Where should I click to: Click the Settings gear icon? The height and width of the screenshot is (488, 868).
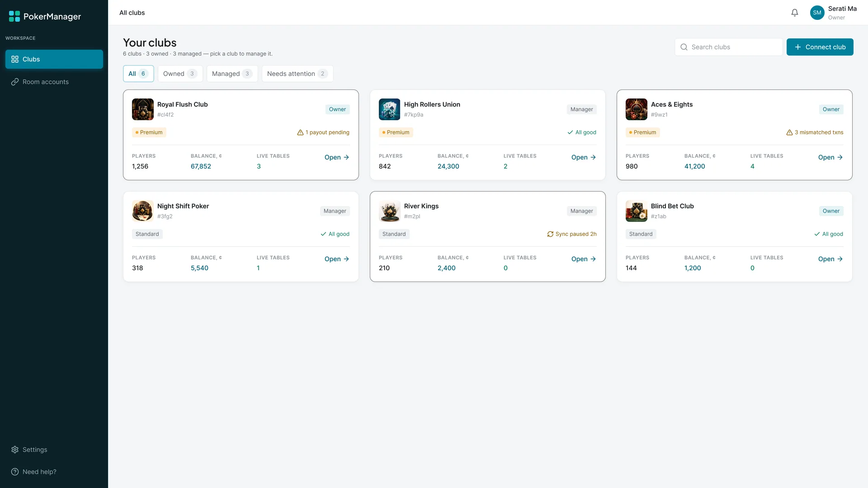tap(15, 450)
